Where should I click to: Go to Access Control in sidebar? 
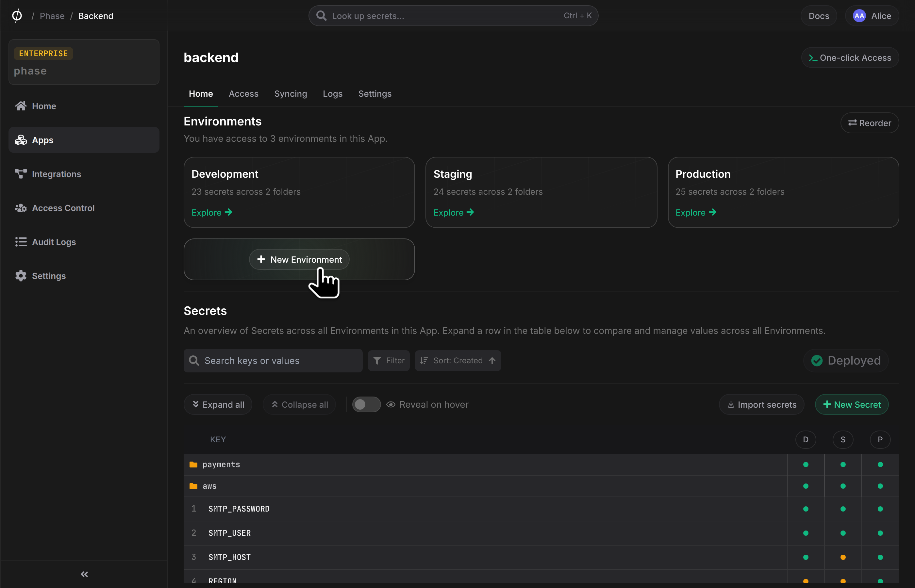click(84, 208)
